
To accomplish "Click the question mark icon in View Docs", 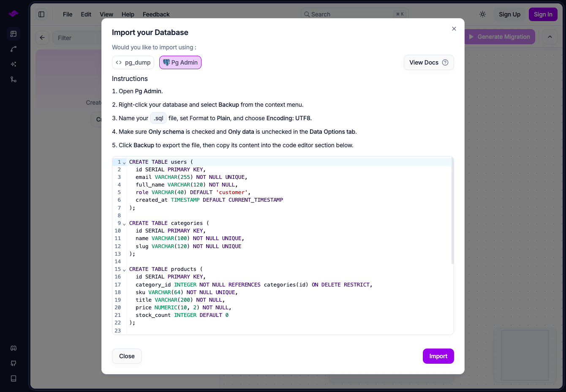I will tap(445, 62).
